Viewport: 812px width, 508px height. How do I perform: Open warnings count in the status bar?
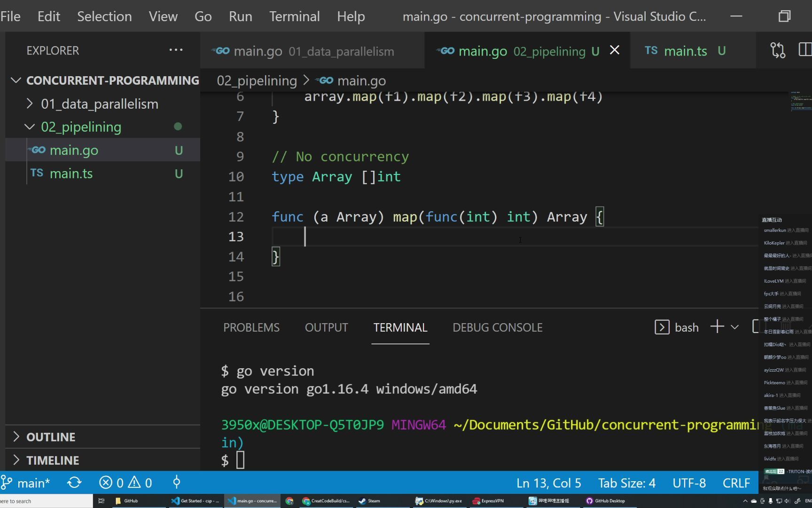(141, 483)
